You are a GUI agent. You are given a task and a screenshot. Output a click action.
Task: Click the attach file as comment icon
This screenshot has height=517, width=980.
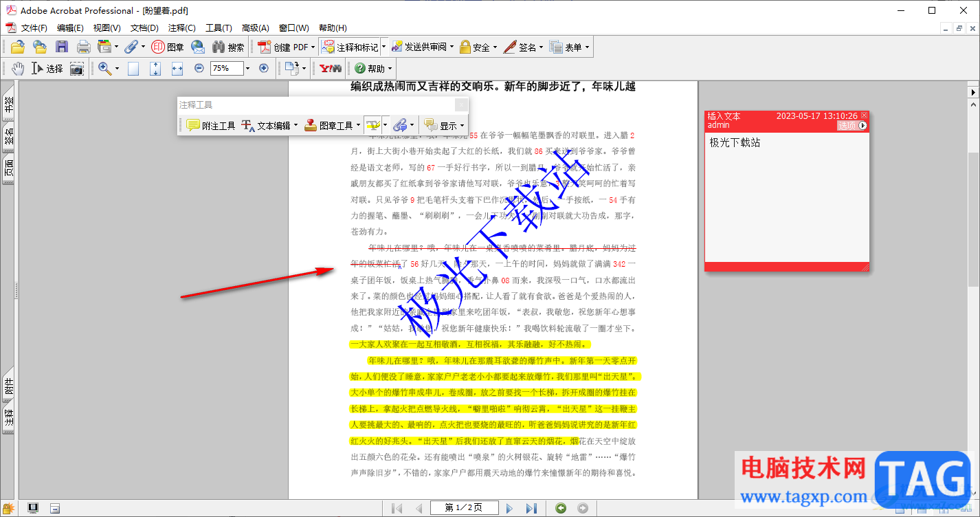(400, 125)
